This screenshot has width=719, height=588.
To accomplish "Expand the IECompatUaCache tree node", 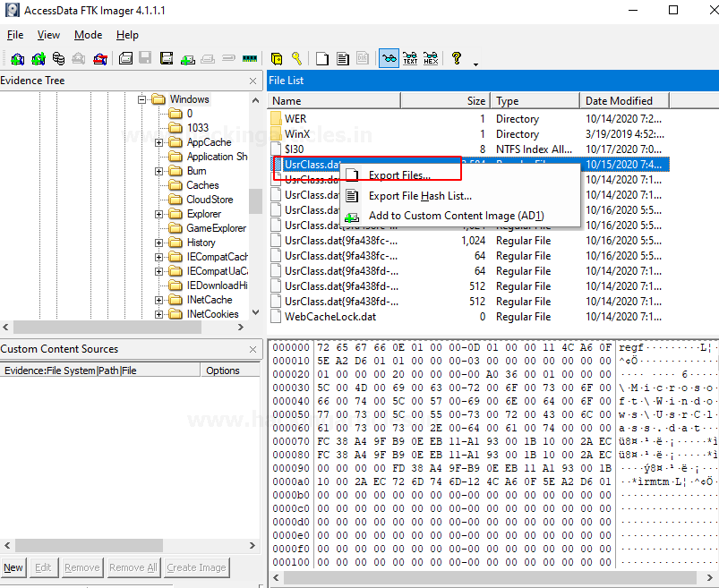I will click(158, 271).
